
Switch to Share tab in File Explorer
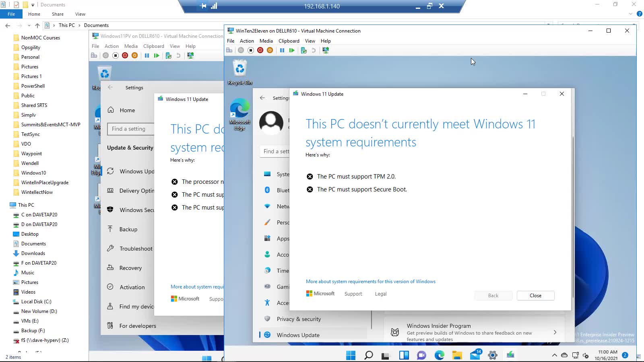coord(58,14)
